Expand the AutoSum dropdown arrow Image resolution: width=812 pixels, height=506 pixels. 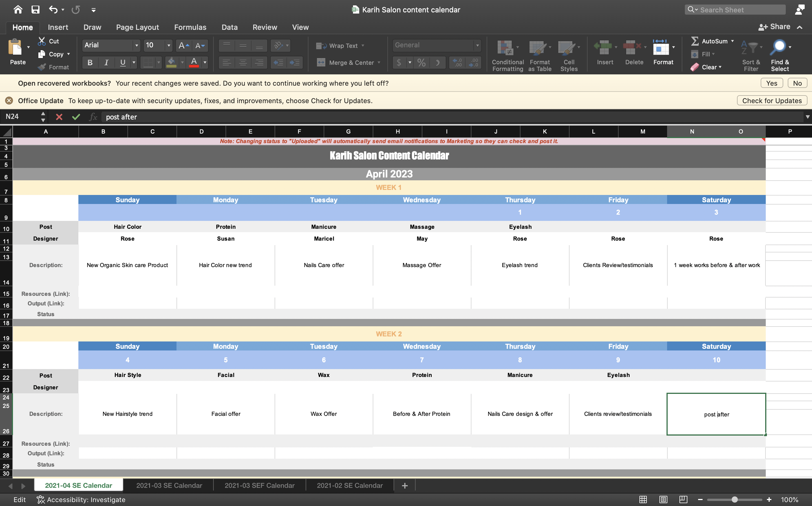point(732,41)
